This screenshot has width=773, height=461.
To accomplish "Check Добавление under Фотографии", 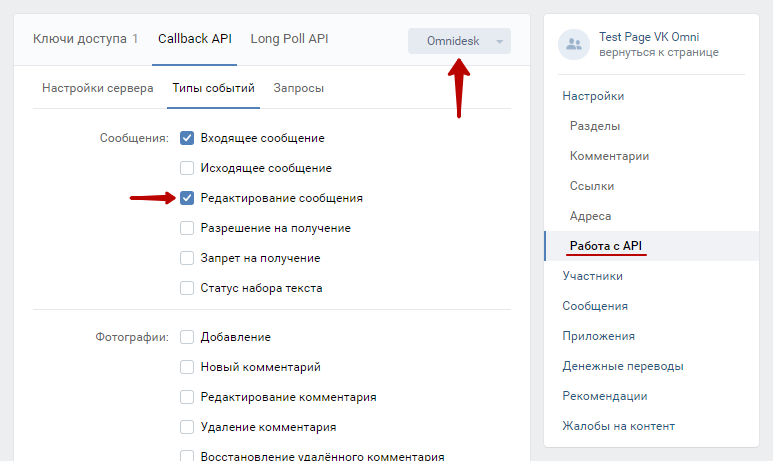I will coord(187,337).
